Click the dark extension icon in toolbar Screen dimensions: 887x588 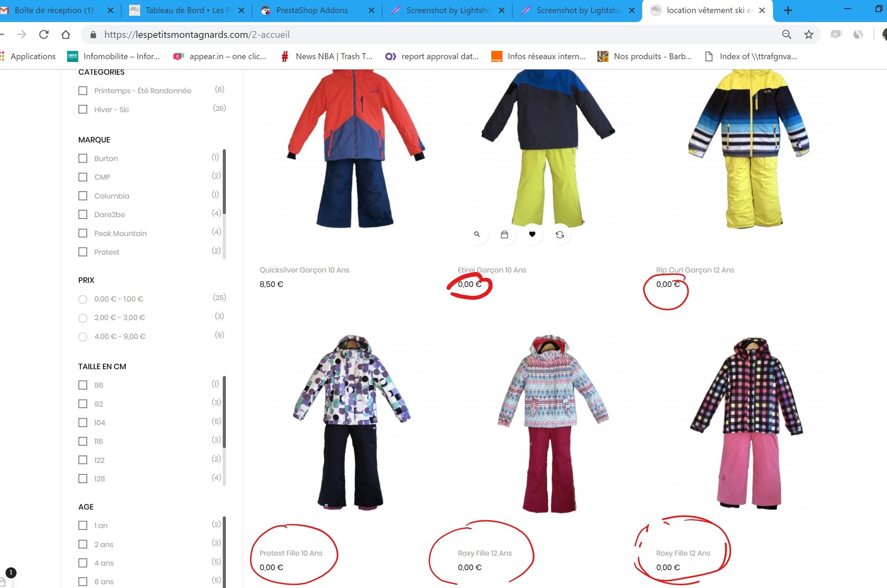858,34
